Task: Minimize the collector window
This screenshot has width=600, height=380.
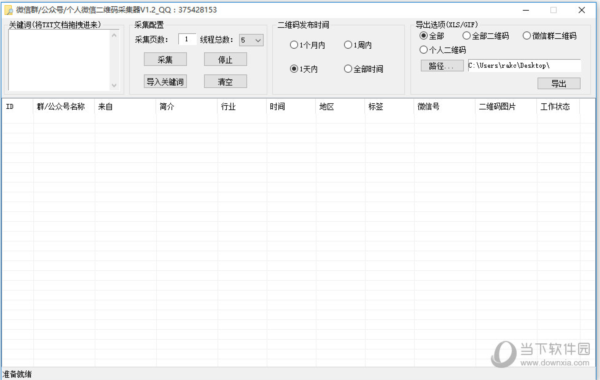Action: tap(526, 10)
